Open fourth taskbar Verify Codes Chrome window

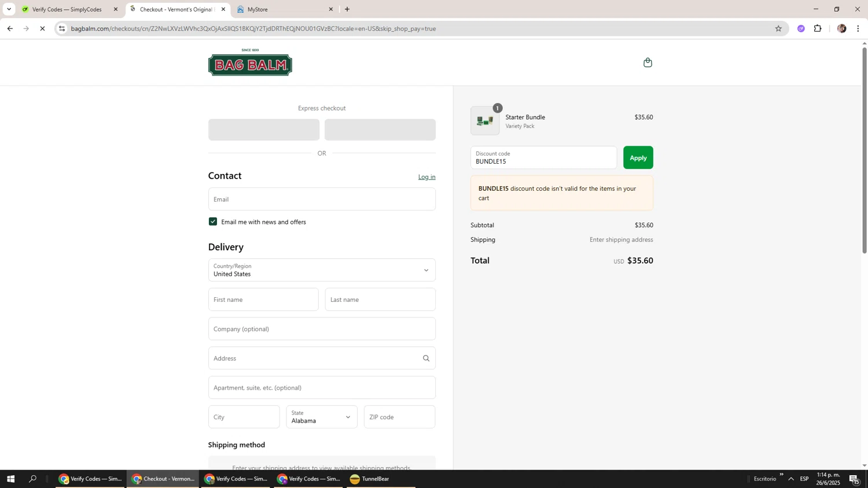(309, 479)
